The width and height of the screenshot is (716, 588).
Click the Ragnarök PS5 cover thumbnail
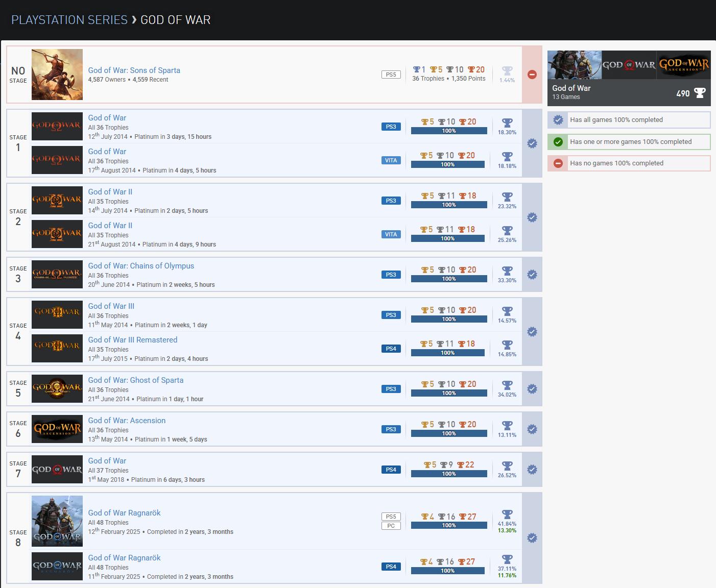coord(57,521)
